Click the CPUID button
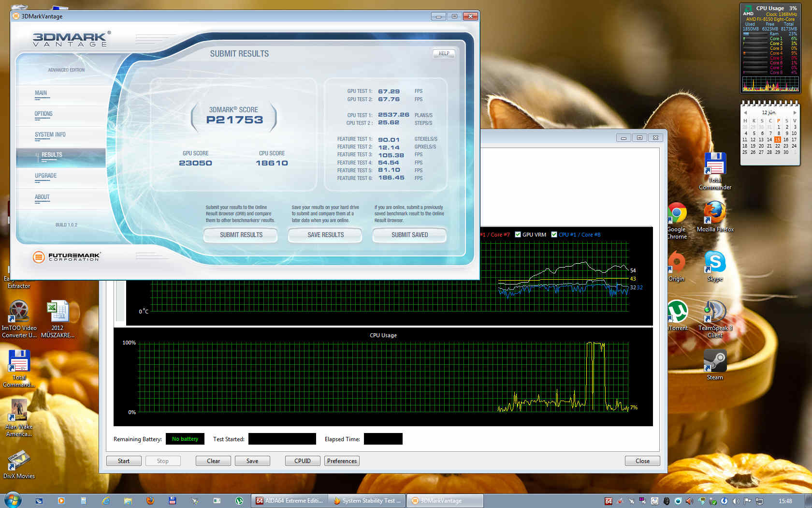Viewport: 812px width, 508px height. pyautogui.click(x=303, y=461)
